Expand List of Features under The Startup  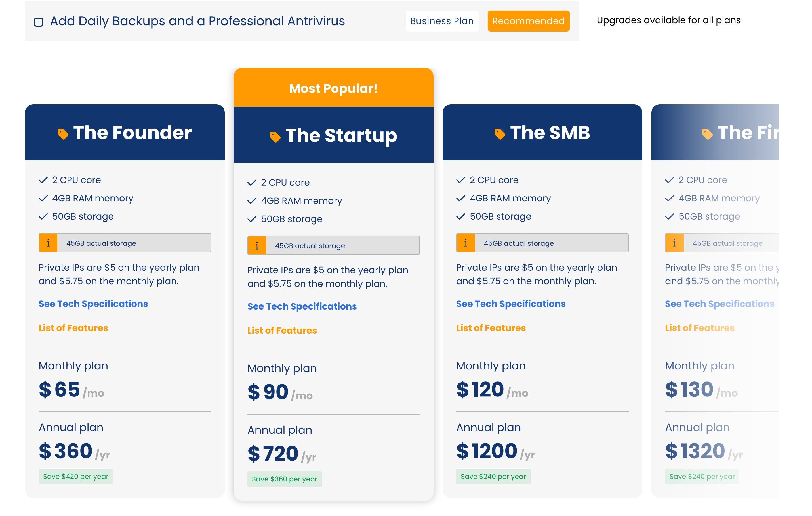(x=282, y=330)
